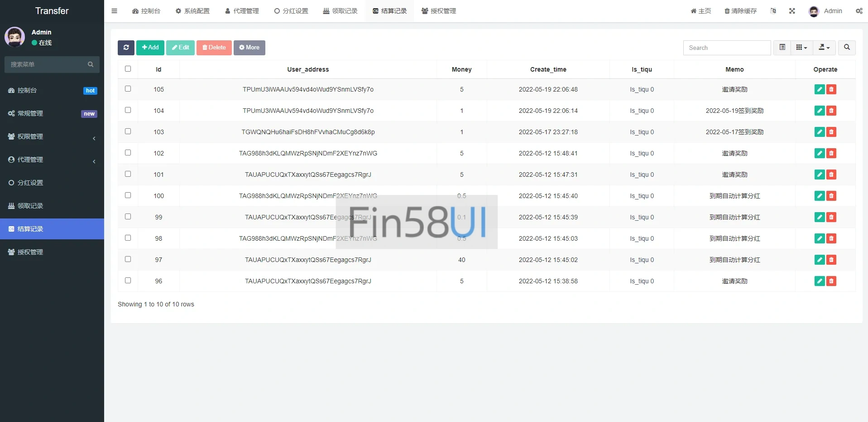Viewport: 868px width, 422px height.
Task: Tick the checkbox for row 96
Action: click(x=128, y=281)
